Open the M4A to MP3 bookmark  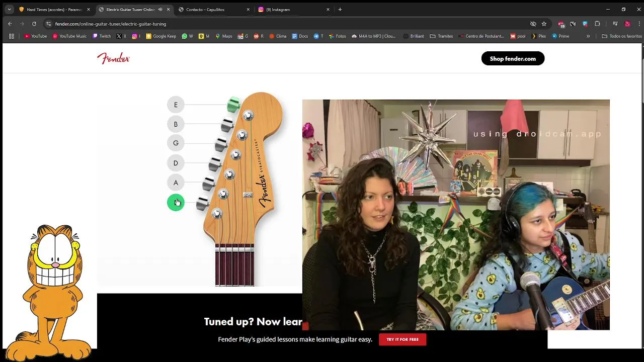[374, 36]
